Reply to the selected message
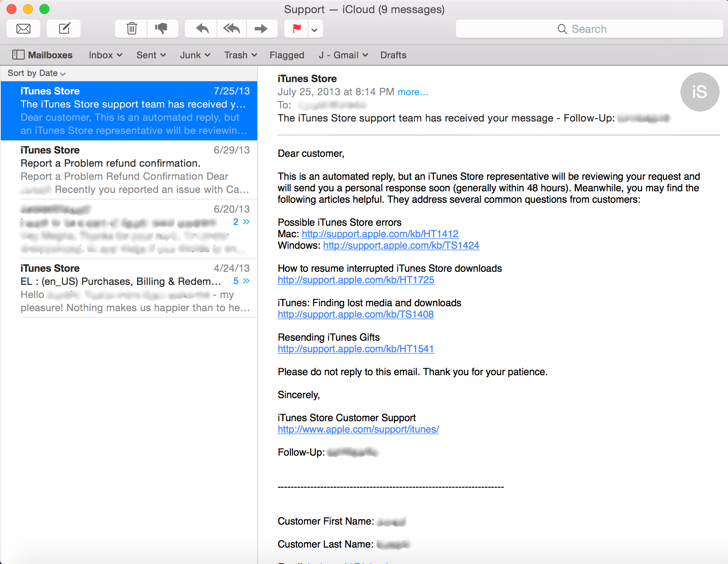728x564 pixels. [201, 29]
